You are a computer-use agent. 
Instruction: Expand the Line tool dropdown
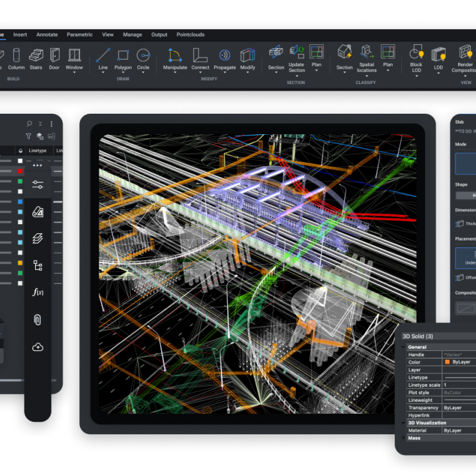click(103, 73)
